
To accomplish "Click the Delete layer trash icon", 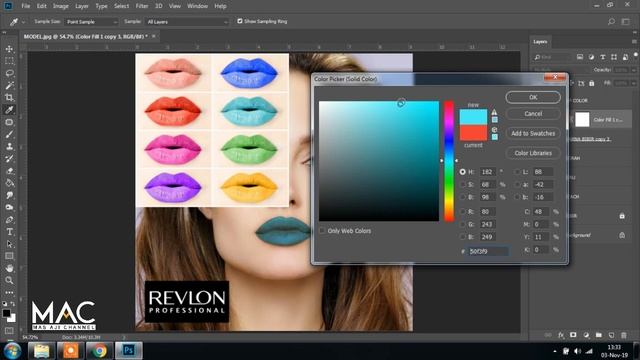I will (x=624, y=335).
